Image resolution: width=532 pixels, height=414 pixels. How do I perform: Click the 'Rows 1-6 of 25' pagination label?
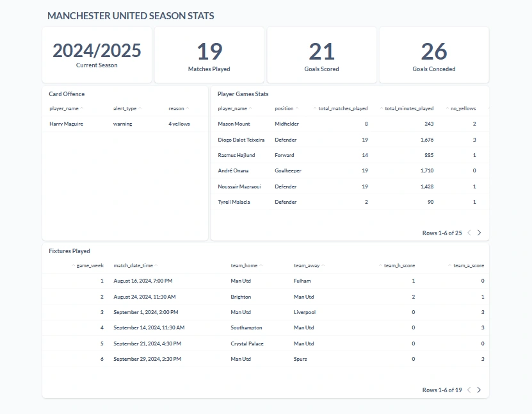click(442, 233)
